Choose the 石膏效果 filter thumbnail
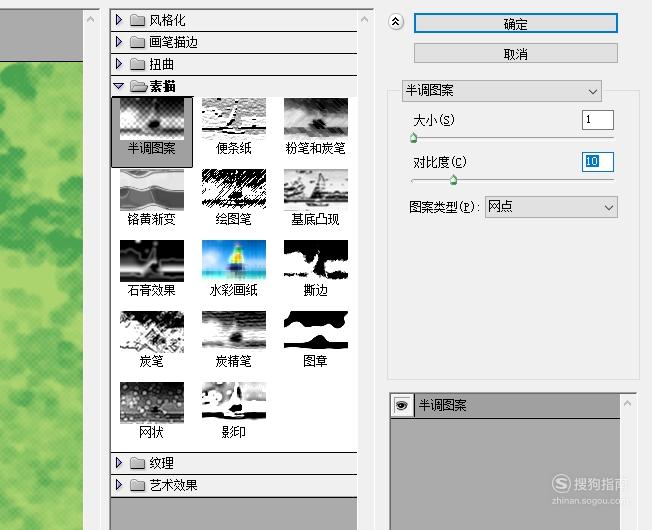 152,261
